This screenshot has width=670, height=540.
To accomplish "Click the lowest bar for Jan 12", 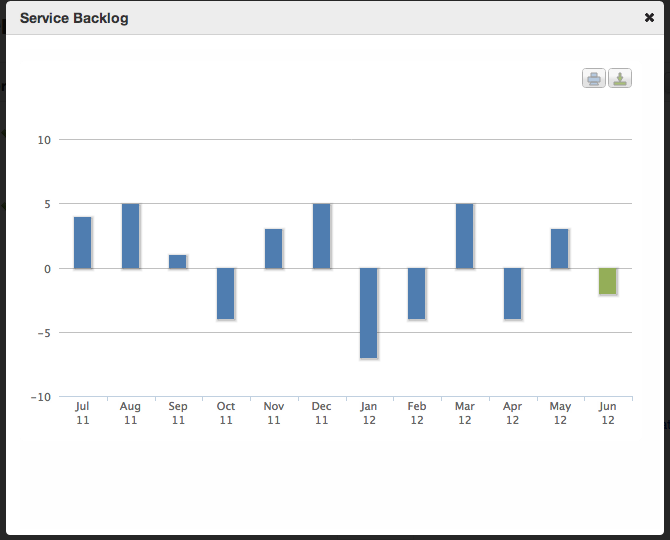I will tap(369, 312).
